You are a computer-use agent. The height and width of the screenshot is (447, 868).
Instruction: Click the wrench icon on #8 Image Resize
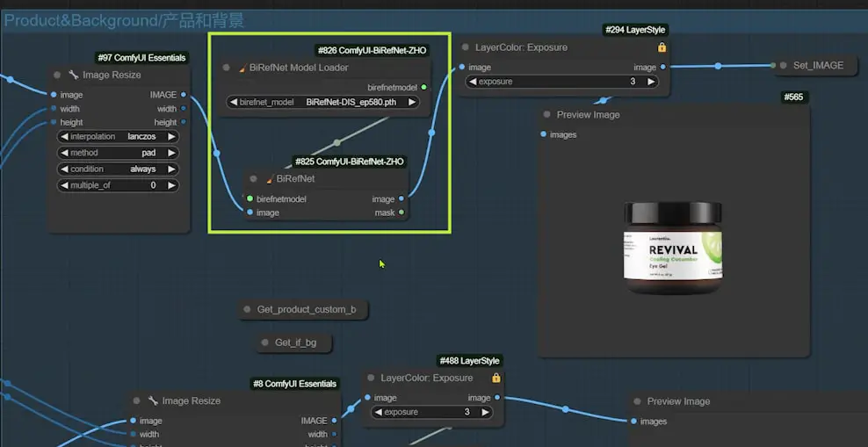pos(153,400)
